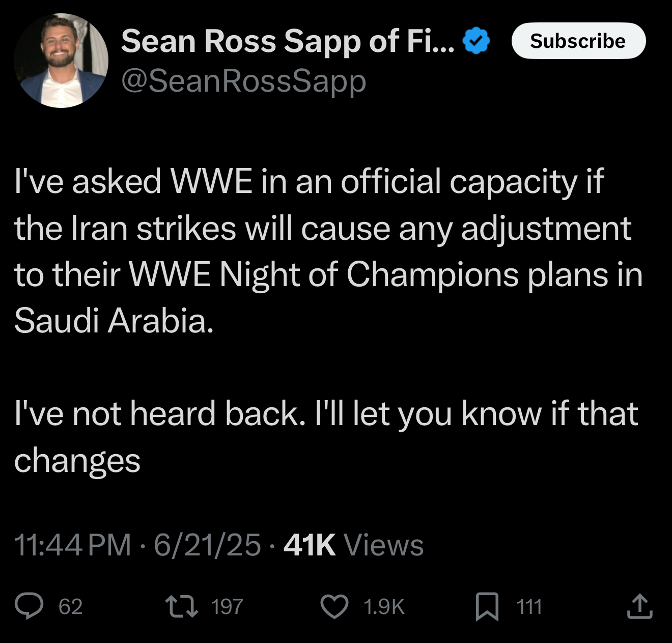The height and width of the screenshot is (643, 672).
Task: Open Sean Ross Sapp's profile photo
Action: click(x=61, y=61)
